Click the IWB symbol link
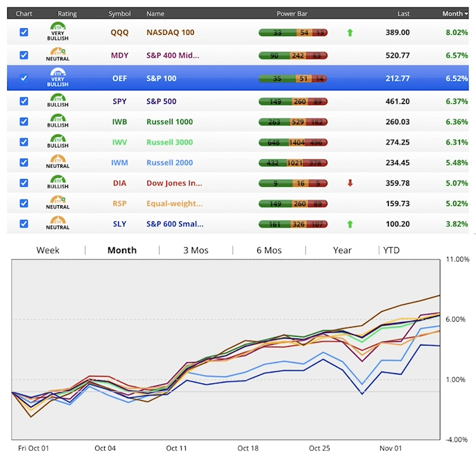Screen dimensions: 476x460 (x=120, y=122)
